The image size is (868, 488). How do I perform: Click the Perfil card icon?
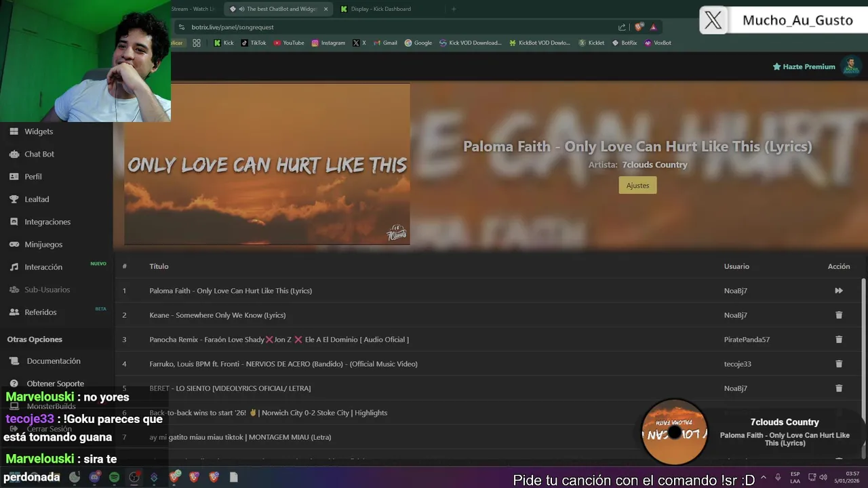(14, 176)
